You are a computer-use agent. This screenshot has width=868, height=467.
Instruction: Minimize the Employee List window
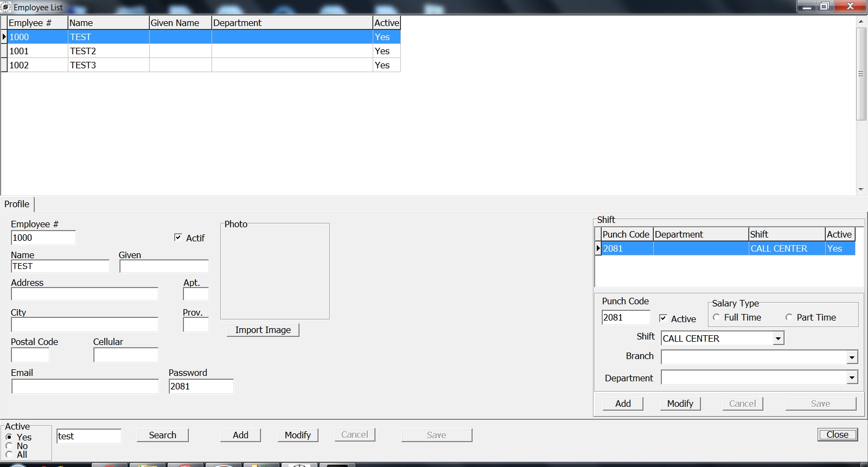click(x=807, y=6)
